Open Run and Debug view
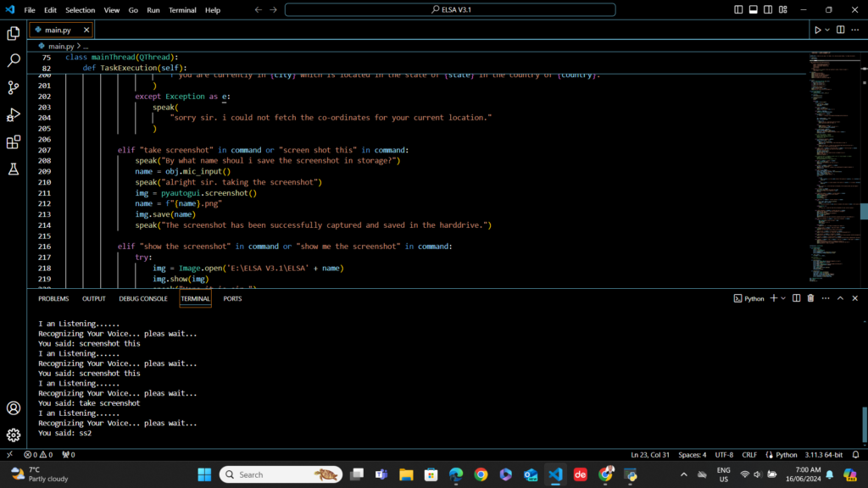This screenshot has width=868, height=488. [14, 114]
